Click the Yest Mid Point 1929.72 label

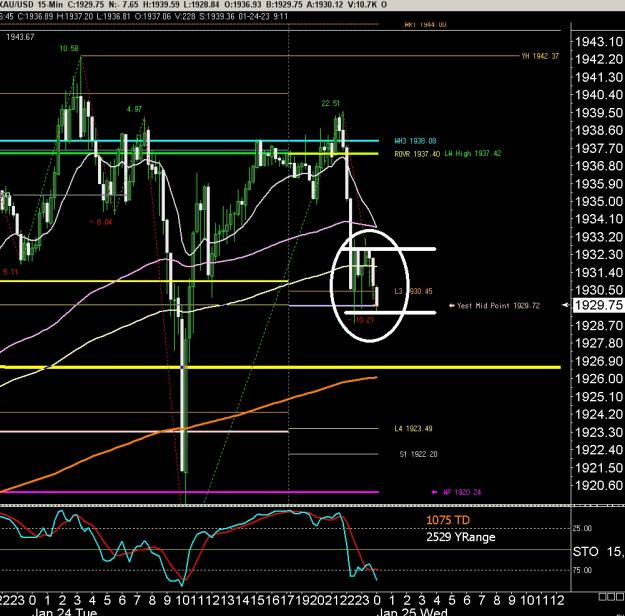click(x=494, y=306)
